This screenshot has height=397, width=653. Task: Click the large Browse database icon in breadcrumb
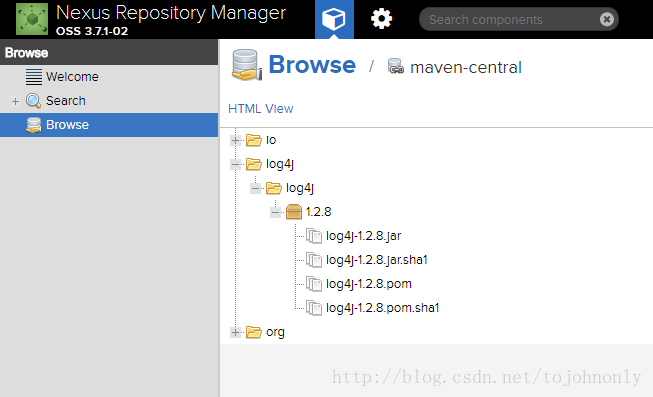[247, 65]
